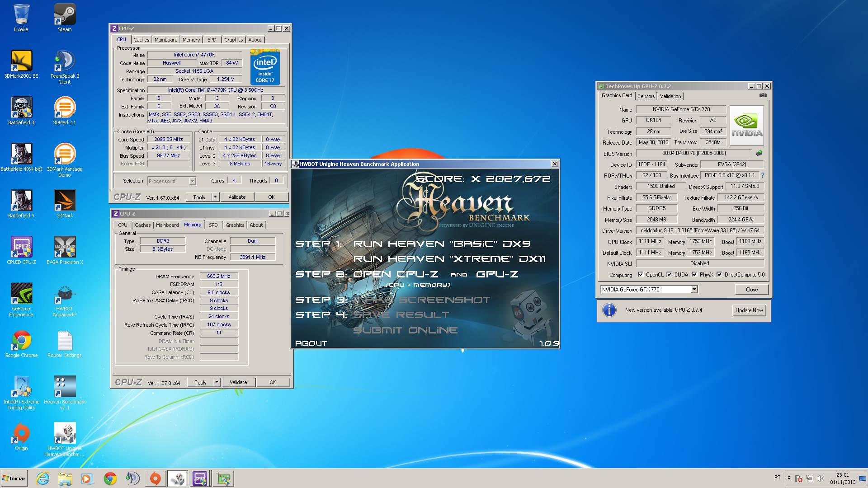Click the Close button in GPU-Z
This screenshot has width=868, height=488.
pos(752,290)
